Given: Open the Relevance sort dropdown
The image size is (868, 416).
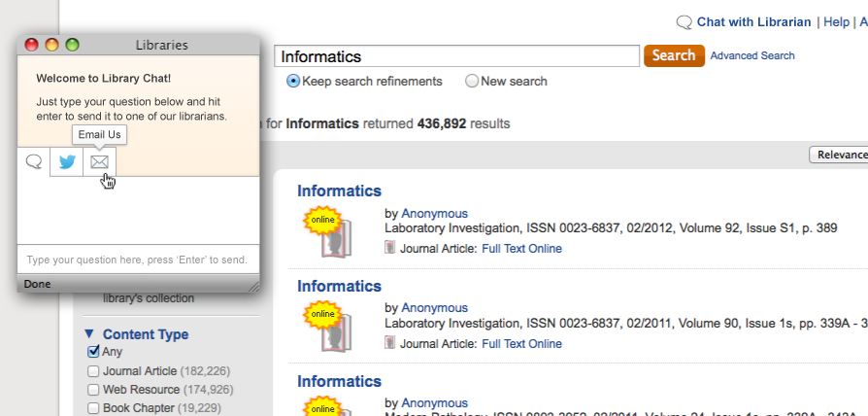Looking at the screenshot, I should click(838, 155).
